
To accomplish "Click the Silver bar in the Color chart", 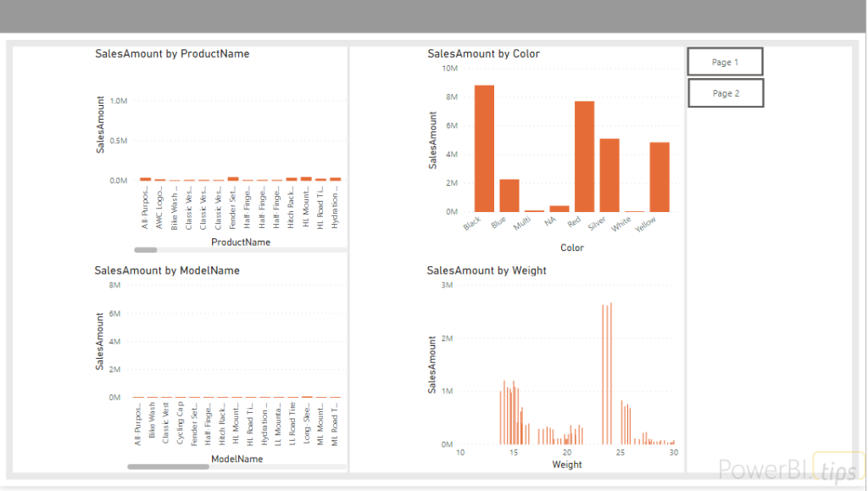I will tap(609, 175).
